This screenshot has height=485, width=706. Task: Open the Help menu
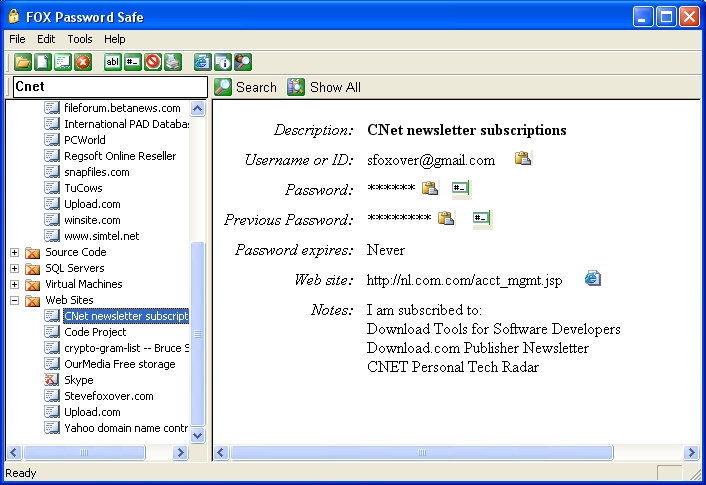coord(114,39)
